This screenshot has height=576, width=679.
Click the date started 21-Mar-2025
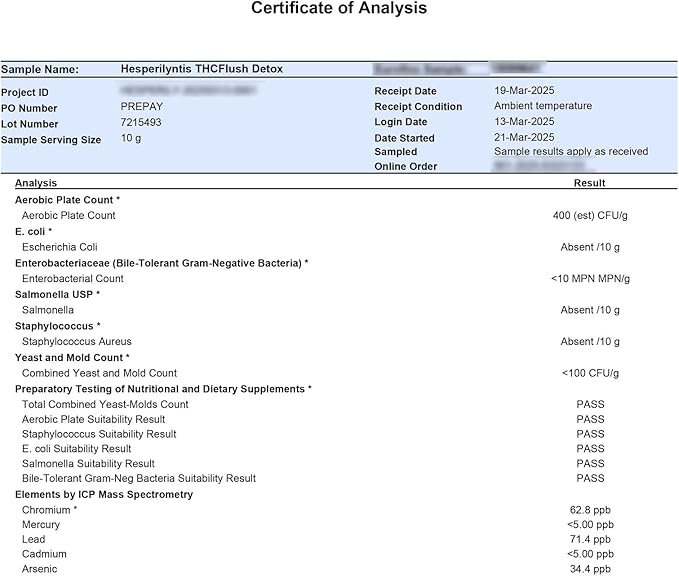coord(524,137)
